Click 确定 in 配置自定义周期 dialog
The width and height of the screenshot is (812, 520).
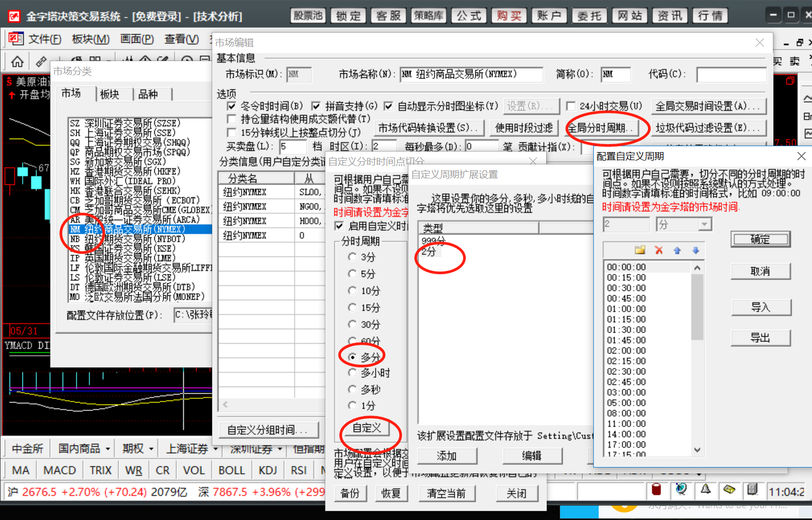[x=760, y=239]
